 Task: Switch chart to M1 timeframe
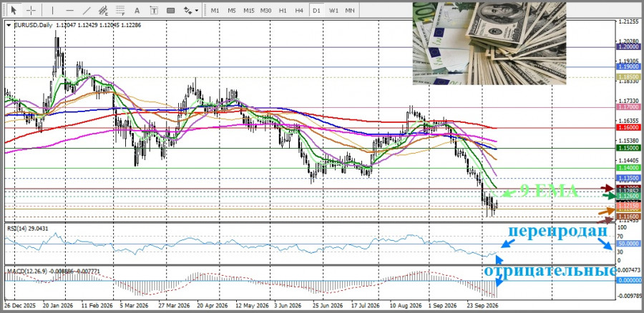[x=215, y=11]
